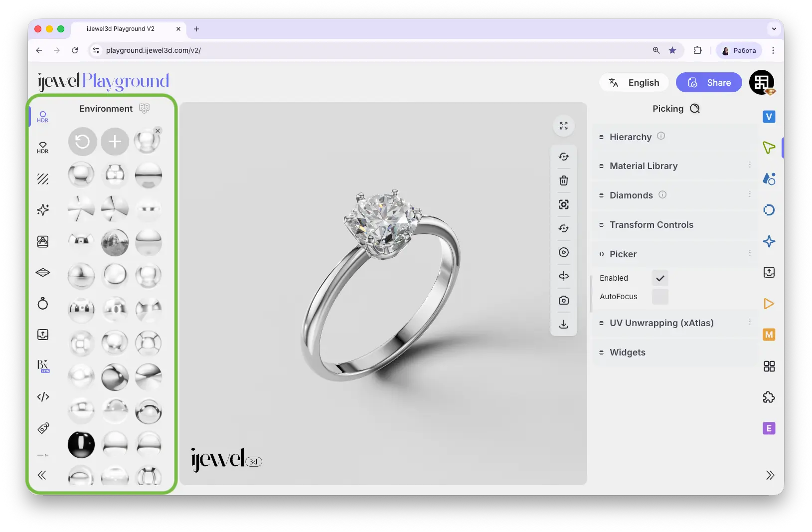Click the Share button
Screen dimensions: 812x532
[709, 83]
